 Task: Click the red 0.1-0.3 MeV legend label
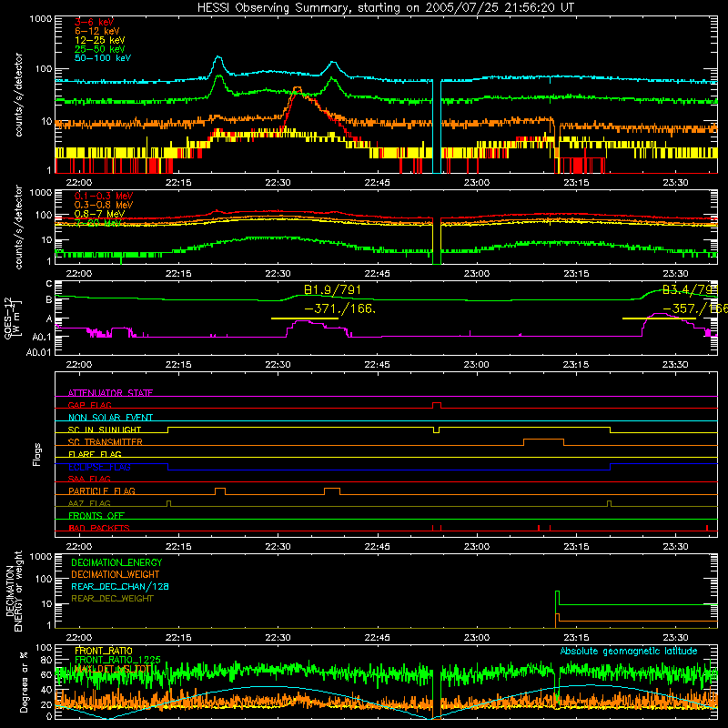104,197
